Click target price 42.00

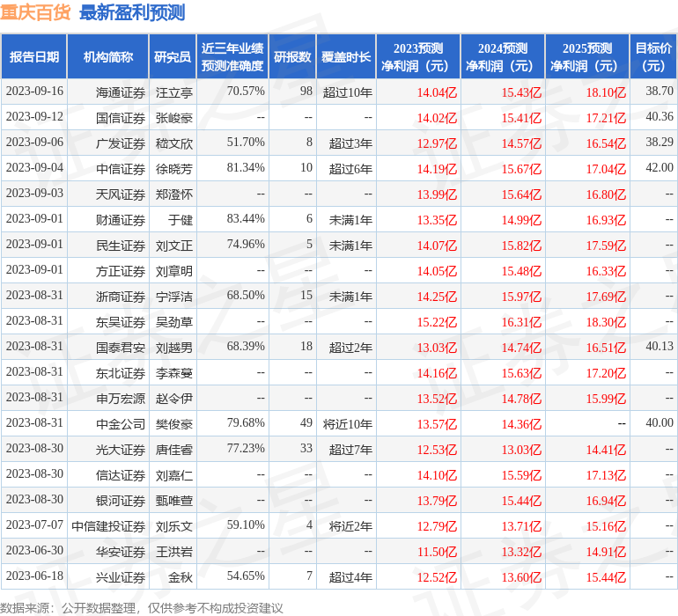point(660,168)
